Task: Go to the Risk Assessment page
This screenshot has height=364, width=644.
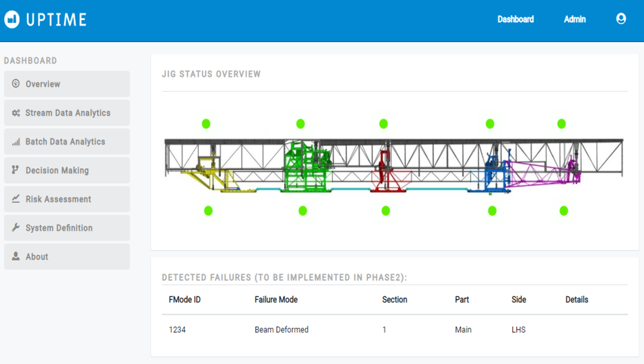Action: tap(67, 199)
